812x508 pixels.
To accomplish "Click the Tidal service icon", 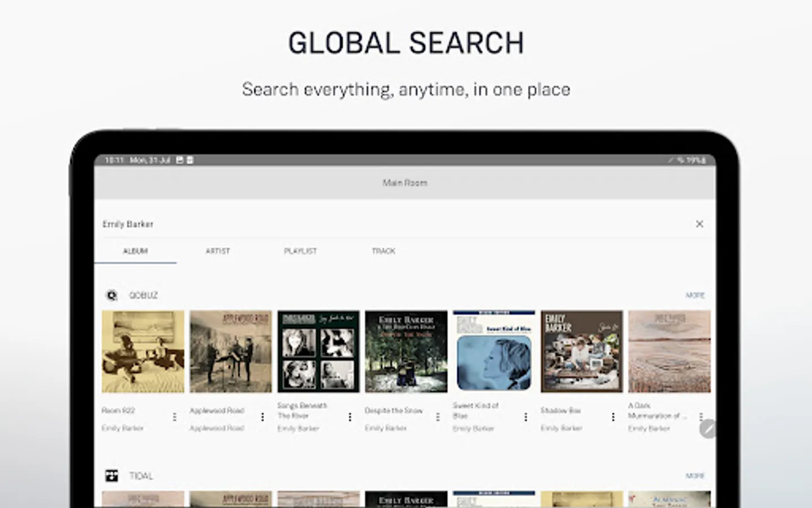I will pos(112,476).
